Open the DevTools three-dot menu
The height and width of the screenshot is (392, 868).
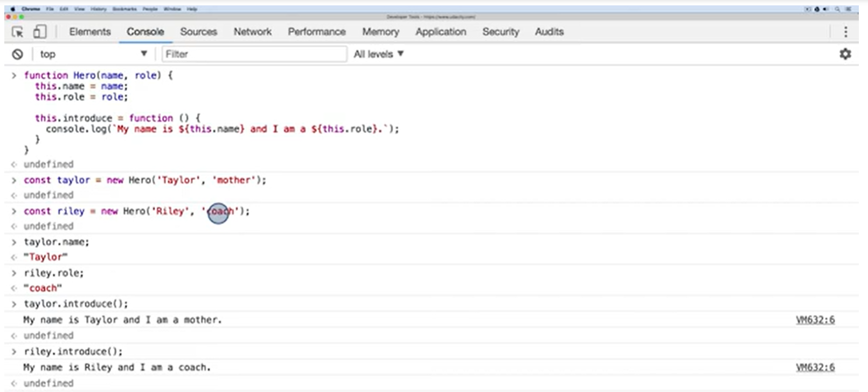click(845, 32)
